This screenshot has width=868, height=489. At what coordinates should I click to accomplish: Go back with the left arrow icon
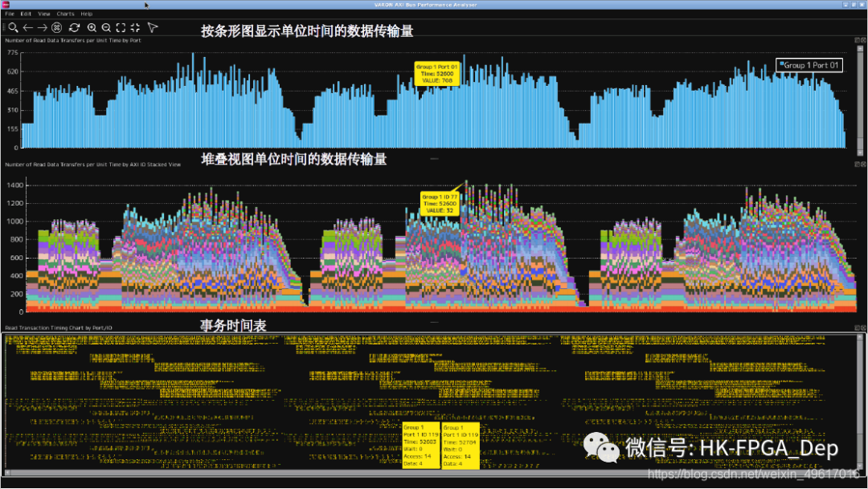(27, 27)
